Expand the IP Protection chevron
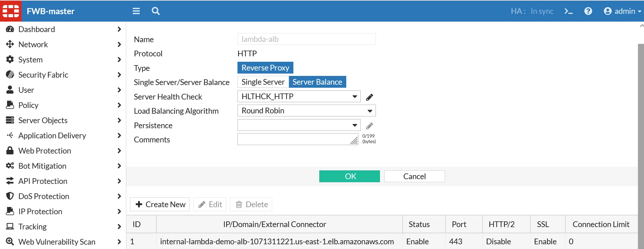 [x=119, y=211]
